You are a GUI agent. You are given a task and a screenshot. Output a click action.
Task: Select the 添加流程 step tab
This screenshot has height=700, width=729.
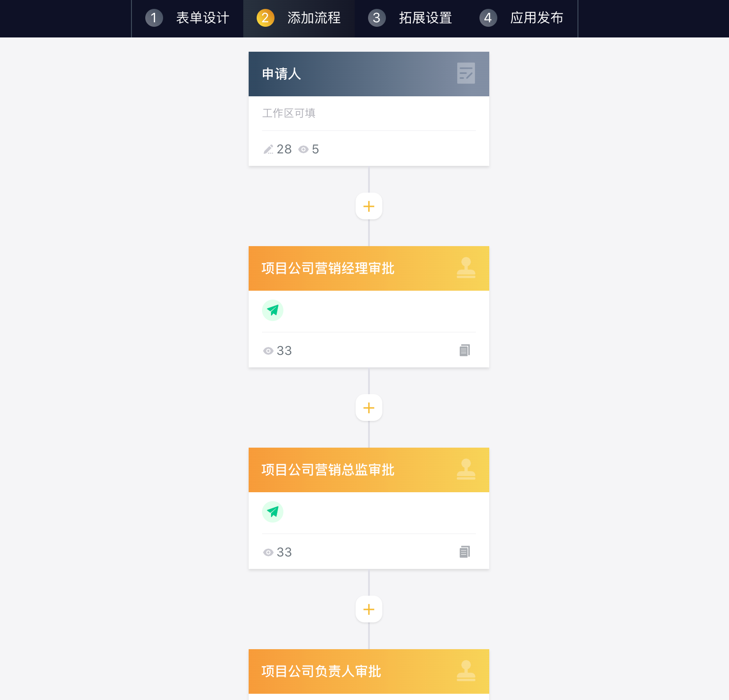(x=299, y=18)
